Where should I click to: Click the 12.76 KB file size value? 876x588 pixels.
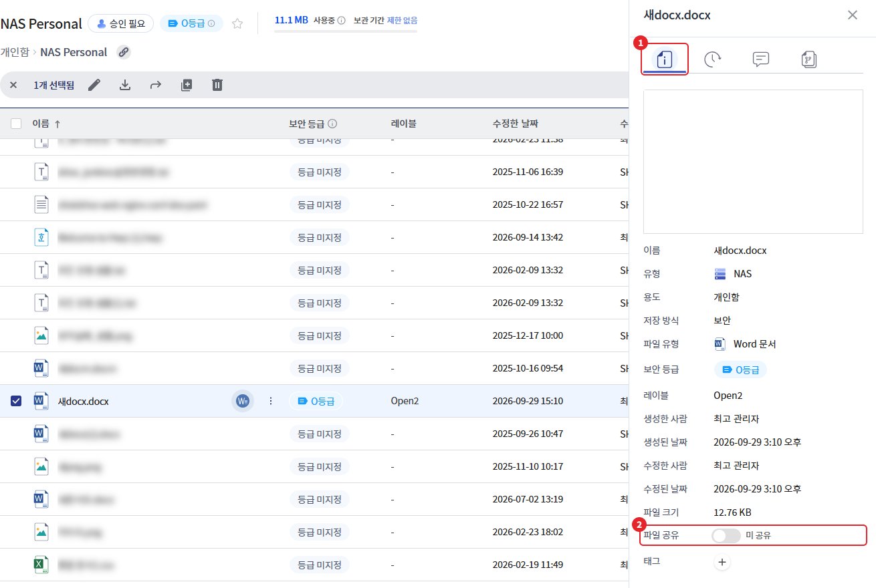732,512
